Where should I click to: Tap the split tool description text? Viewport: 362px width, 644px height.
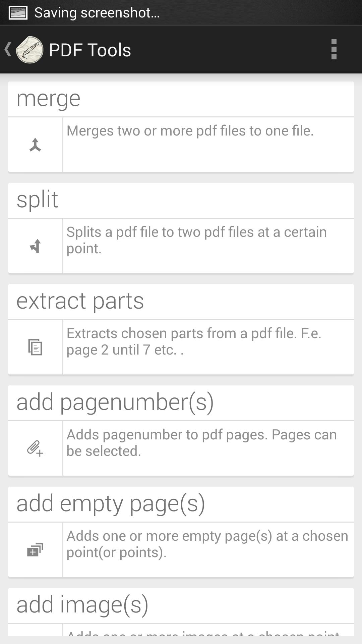pyautogui.click(x=196, y=240)
